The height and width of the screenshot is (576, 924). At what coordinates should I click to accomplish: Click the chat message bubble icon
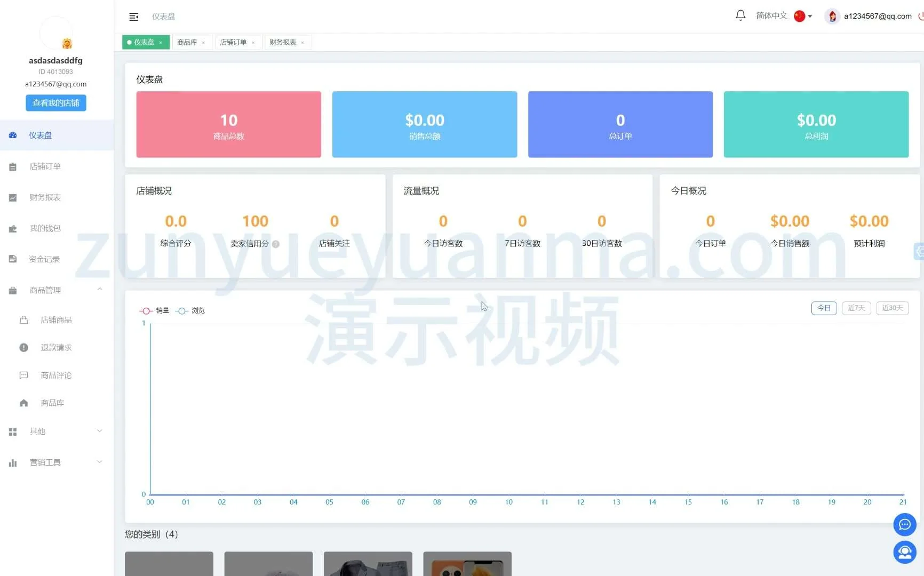click(x=904, y=525)
